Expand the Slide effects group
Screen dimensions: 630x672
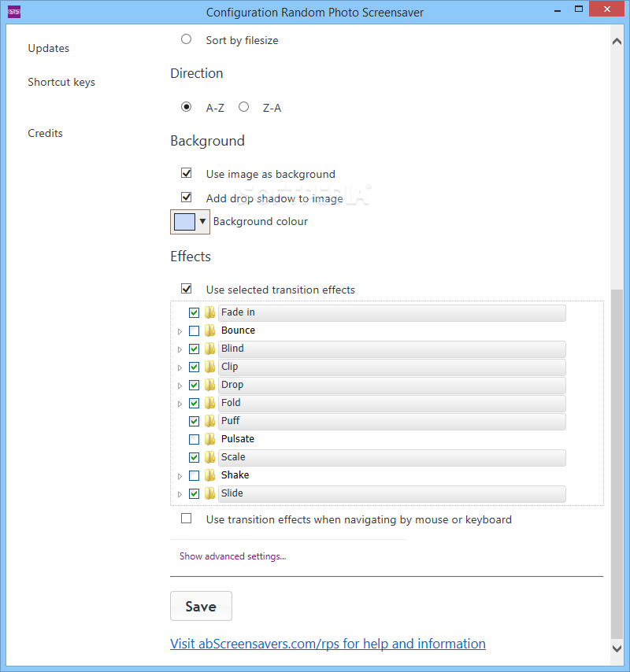180,495
